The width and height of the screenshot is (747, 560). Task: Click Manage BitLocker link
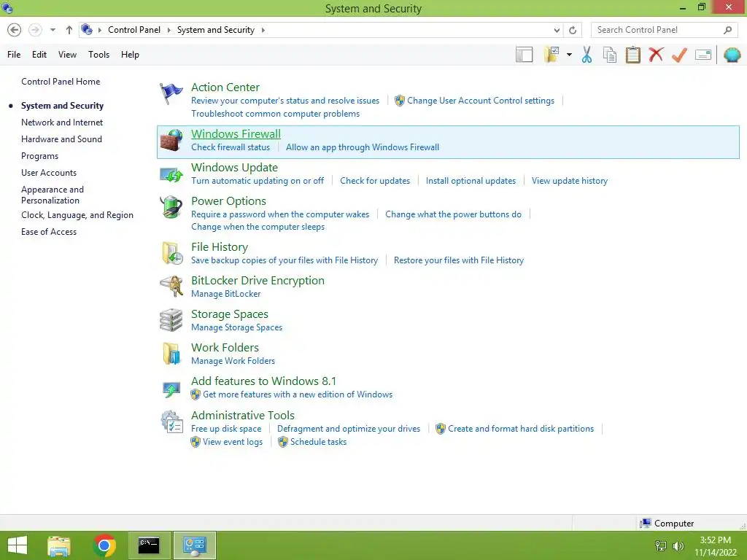click(226, 294)
